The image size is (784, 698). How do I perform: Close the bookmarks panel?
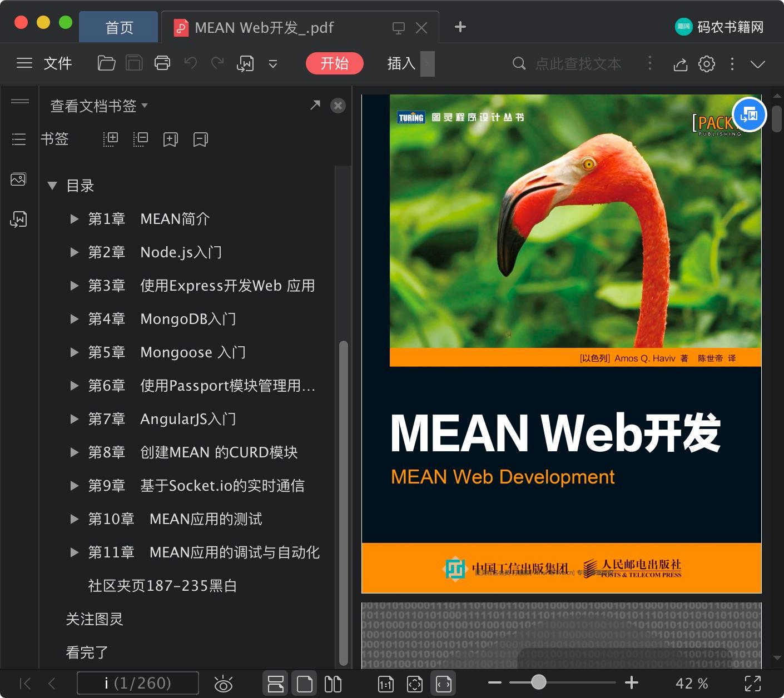tap(338, 106)
